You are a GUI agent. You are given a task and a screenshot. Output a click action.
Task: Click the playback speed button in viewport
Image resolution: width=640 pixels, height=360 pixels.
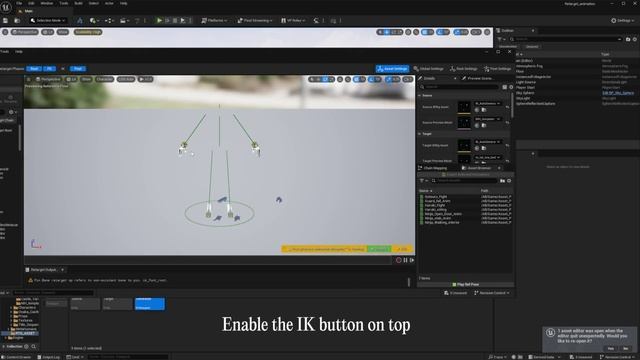coord(146,79)
